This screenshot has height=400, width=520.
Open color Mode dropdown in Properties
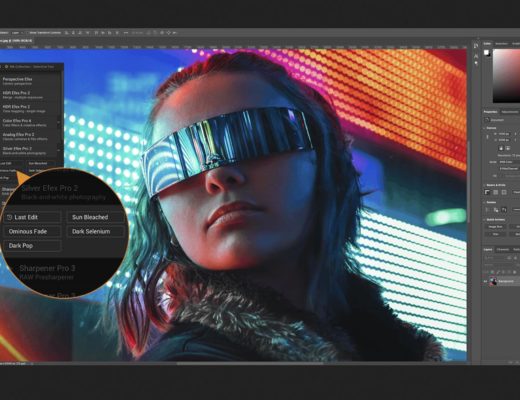(509, 162)
